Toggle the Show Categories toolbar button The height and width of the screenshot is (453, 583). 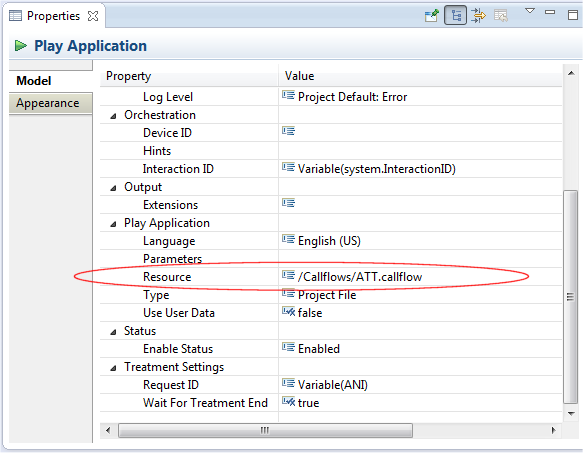coord(455,16)
